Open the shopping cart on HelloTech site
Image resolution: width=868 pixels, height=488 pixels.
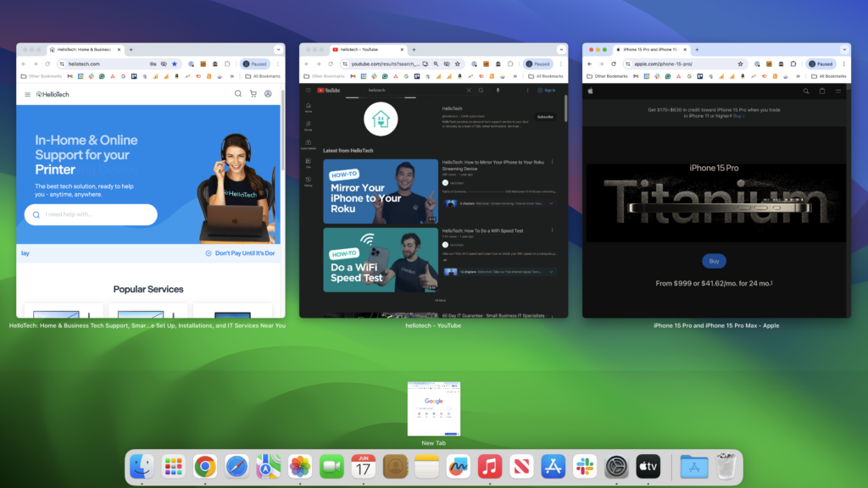point(253,94)
